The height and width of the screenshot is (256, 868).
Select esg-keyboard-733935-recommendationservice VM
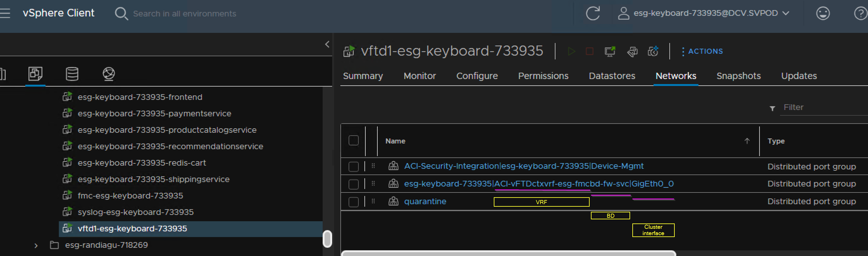[x=170, y=147]
